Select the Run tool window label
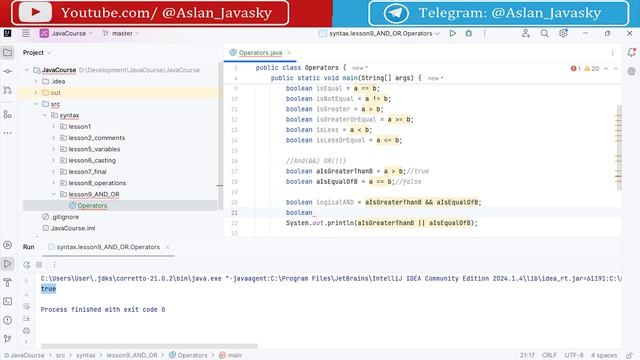Image resolution: width=640 pixels, height=360 pixels. 29,247
